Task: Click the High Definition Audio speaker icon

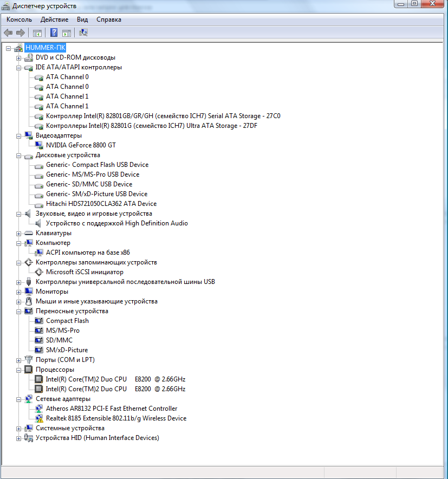Action: (38, 223)
